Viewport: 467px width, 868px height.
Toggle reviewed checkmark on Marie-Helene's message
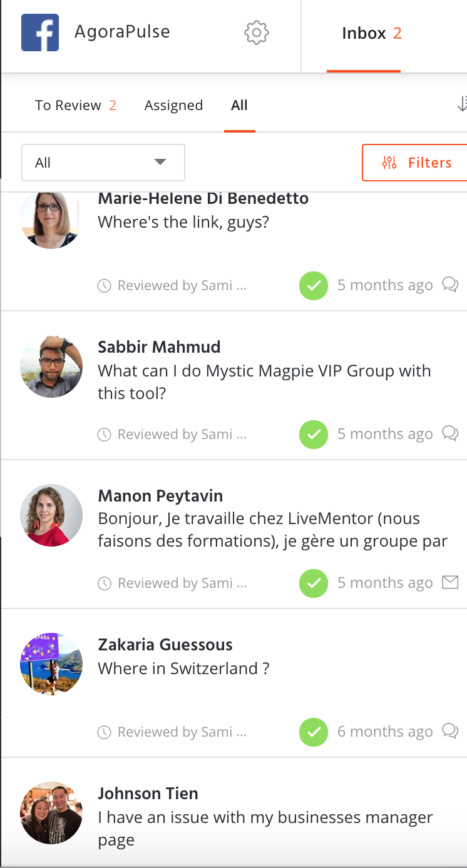point(314,286)
